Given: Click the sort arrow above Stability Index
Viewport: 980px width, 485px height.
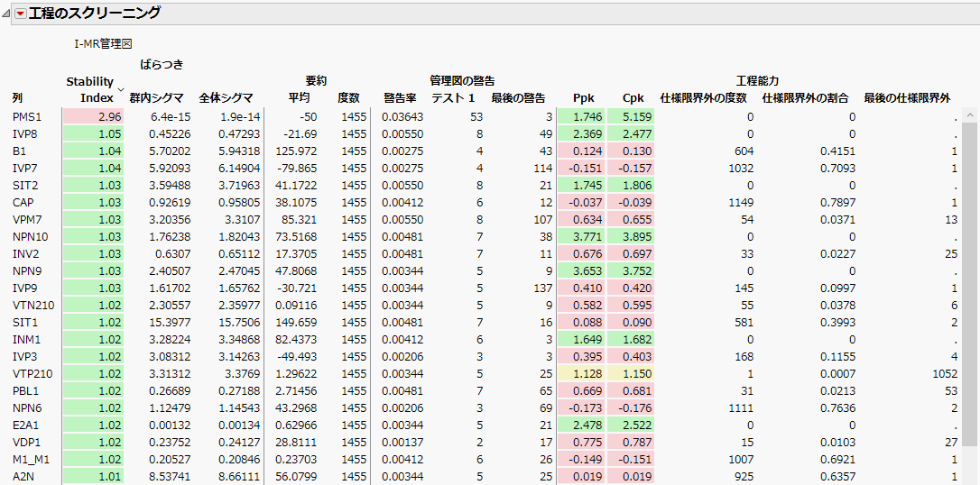Looking at the screenshot, I should [x=120, y=88].
